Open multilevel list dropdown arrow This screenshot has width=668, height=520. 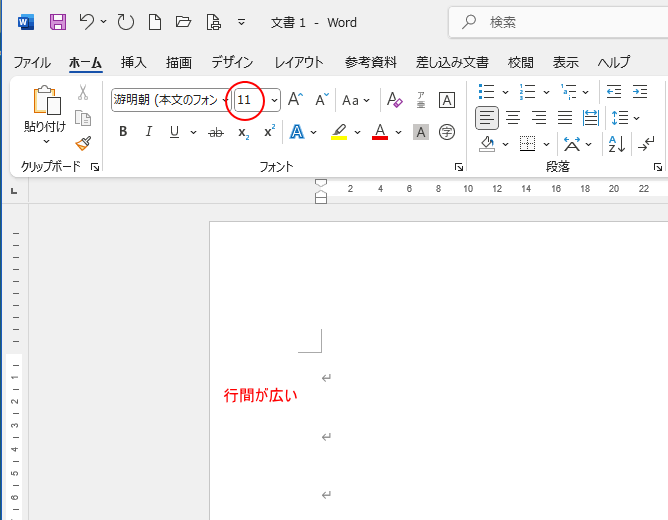tap(585, 92)
